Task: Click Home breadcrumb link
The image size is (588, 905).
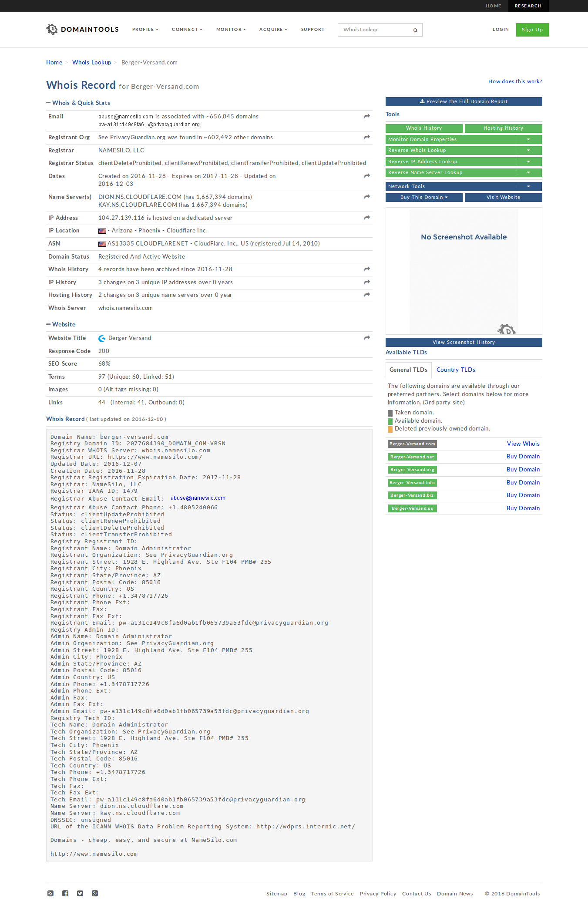Action: pos(54,62)
